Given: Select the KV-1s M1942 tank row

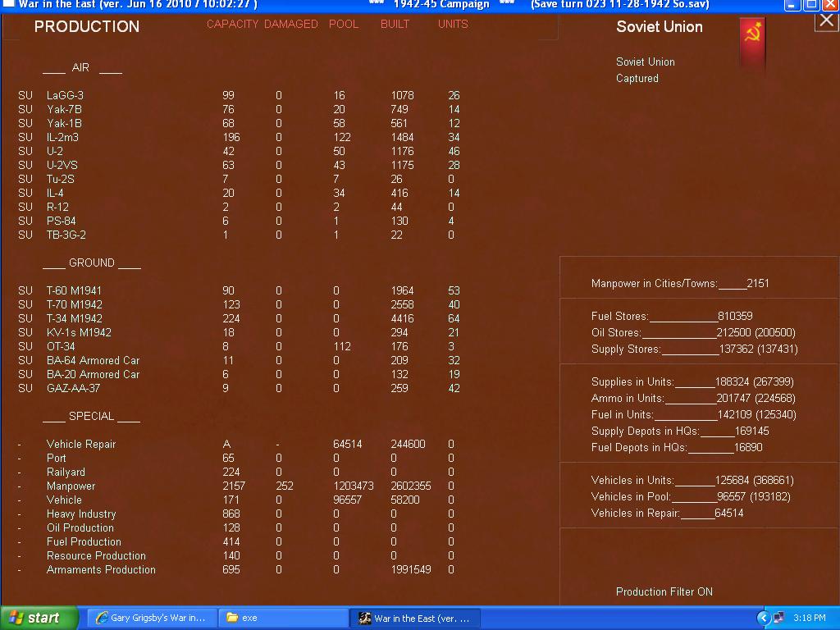Looking at the screenshot, I should tap(239, 332).
